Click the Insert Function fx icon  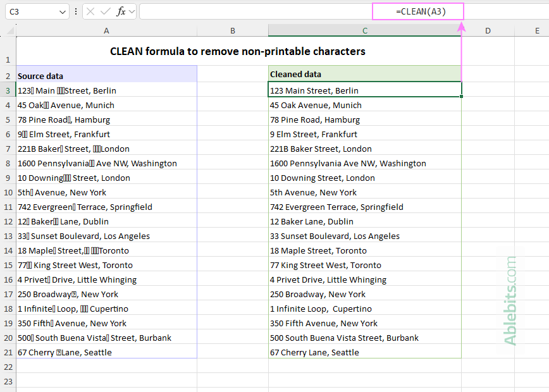[x=122, y=11]
